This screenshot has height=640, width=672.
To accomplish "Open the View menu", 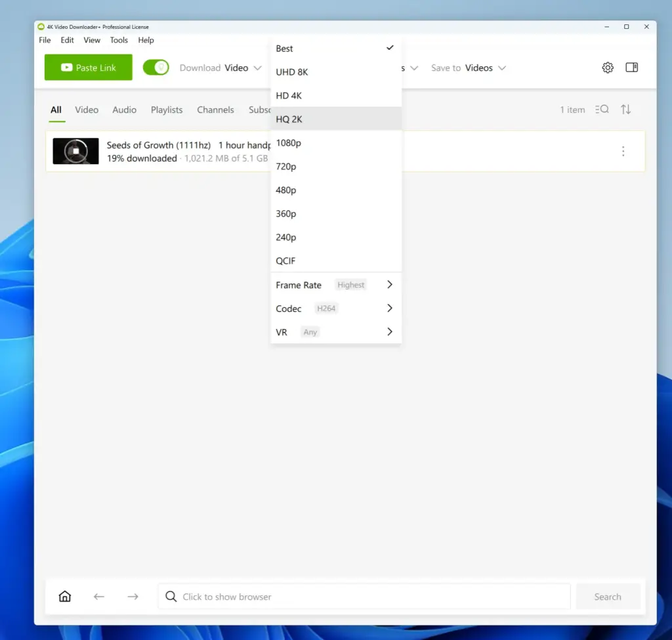I will point(92,40).
